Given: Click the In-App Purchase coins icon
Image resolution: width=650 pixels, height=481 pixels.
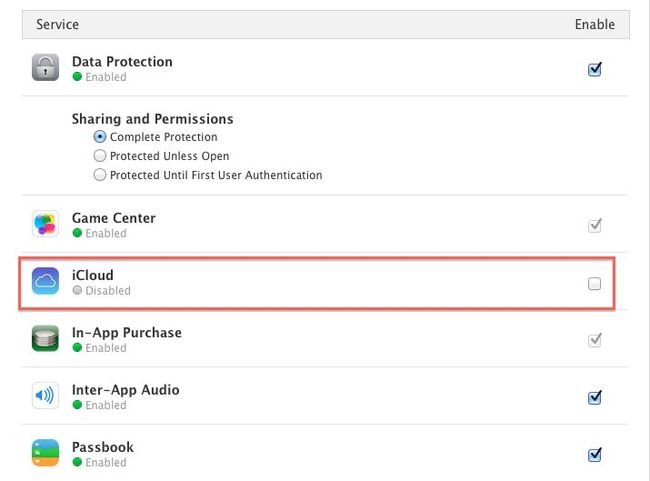Looking at the screenshot, I should [x=45, y=338].
